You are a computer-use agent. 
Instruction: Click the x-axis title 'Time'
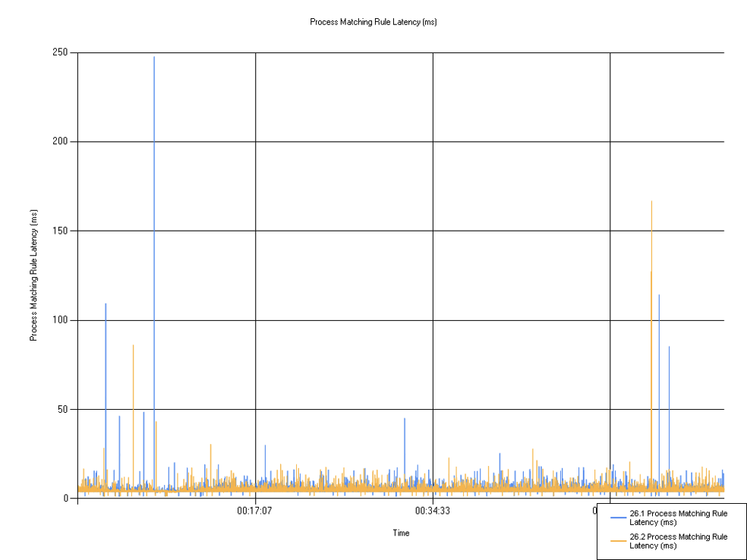click(401, 533)
